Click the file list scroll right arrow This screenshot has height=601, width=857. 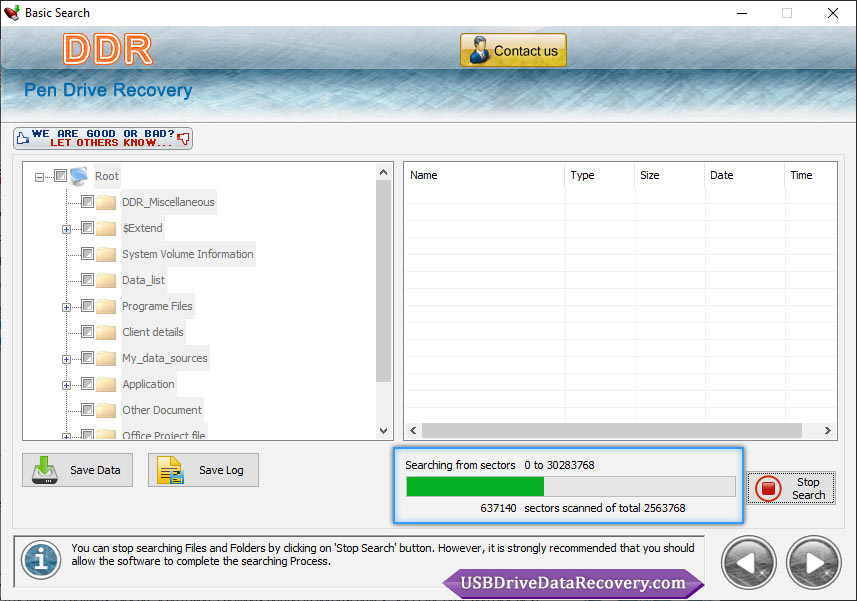point(827,431)
